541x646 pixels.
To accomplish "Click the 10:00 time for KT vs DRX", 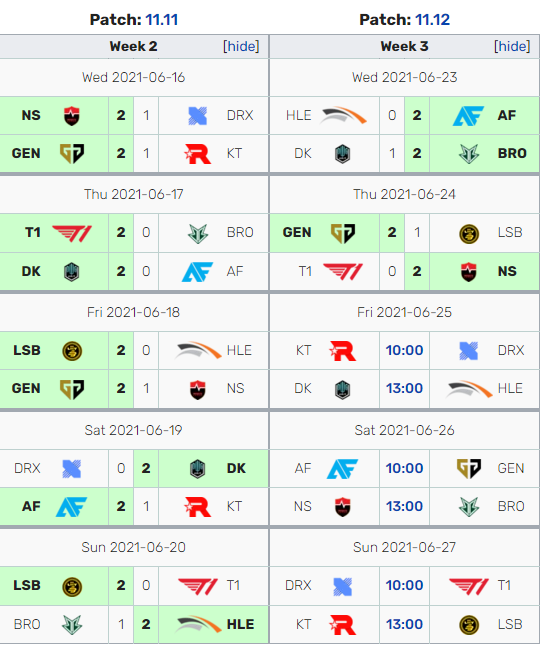I will 404,351.
